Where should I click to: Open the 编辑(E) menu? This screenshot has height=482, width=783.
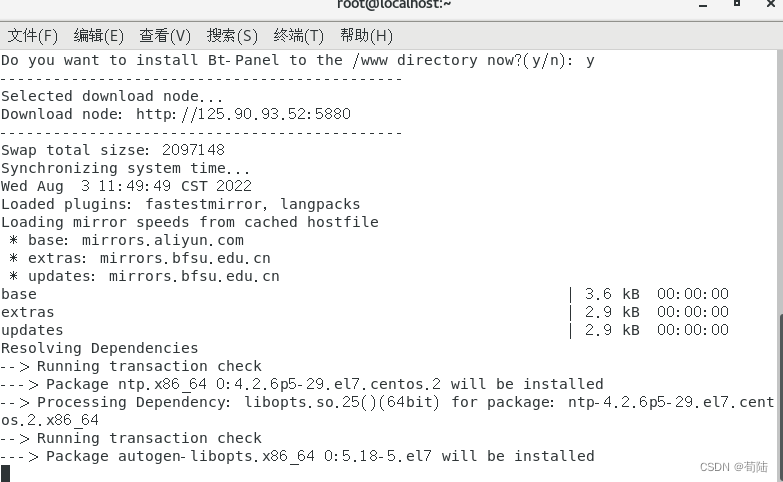[98, 35]
